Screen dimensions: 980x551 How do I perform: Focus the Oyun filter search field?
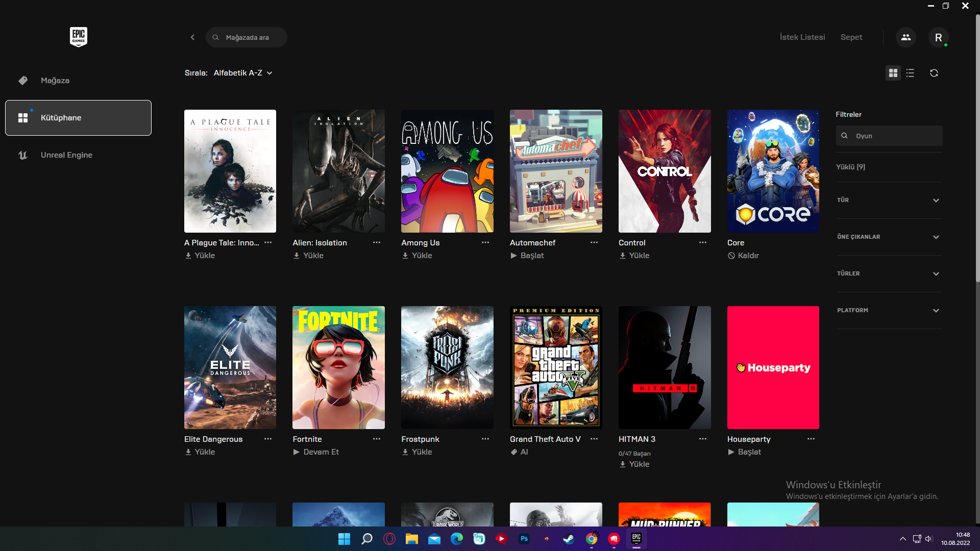(889, 136)
